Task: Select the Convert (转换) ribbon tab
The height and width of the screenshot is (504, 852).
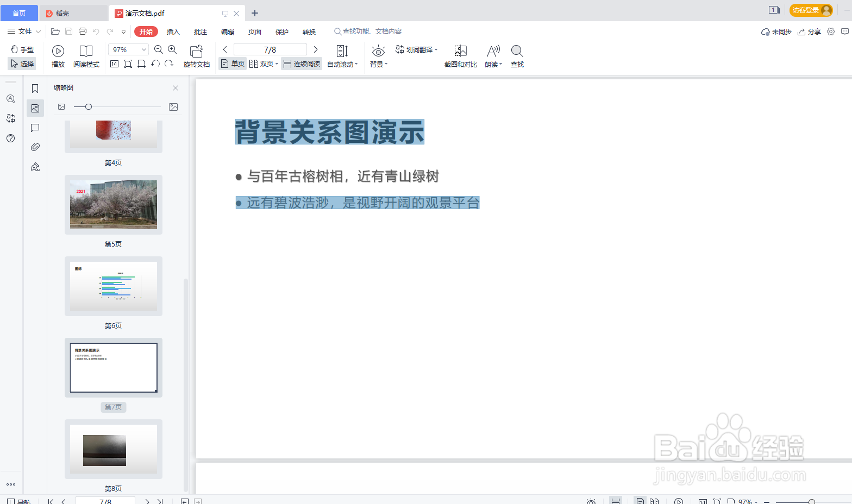Action: coord(309,31)
